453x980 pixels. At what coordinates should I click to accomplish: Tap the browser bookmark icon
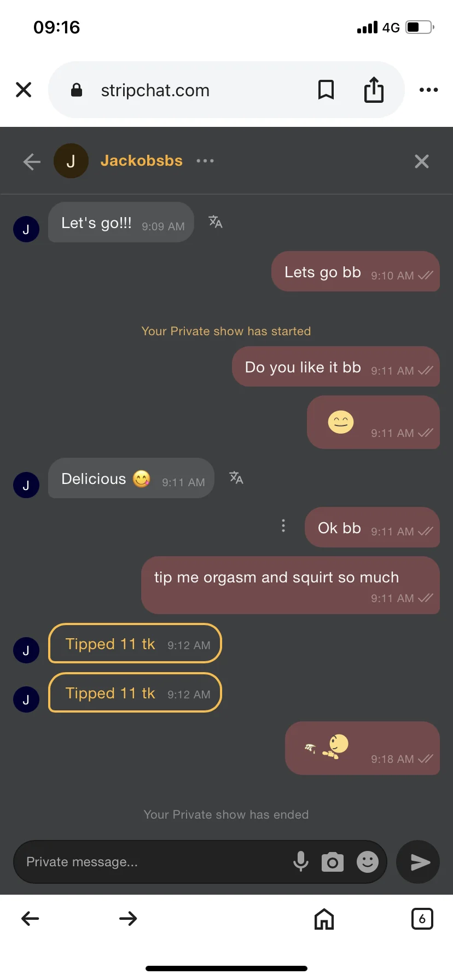click(326, 90)
